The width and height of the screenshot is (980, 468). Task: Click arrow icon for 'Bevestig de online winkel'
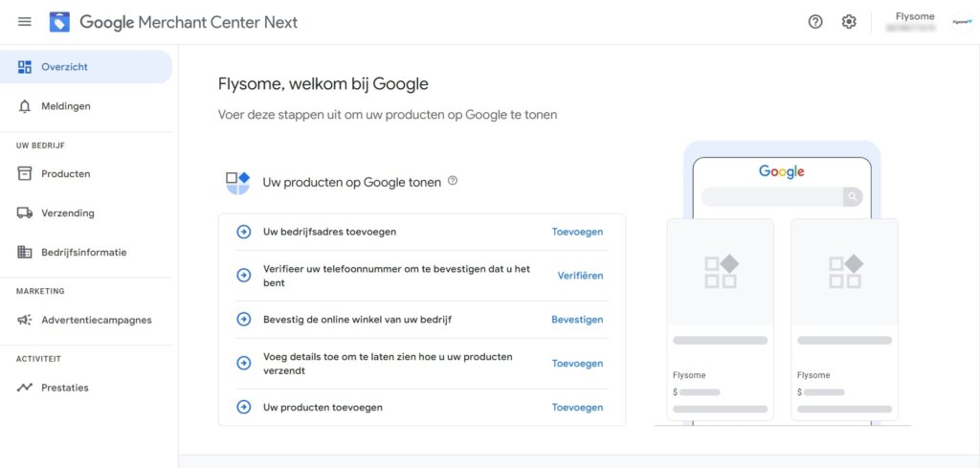(x=244, y=320)
